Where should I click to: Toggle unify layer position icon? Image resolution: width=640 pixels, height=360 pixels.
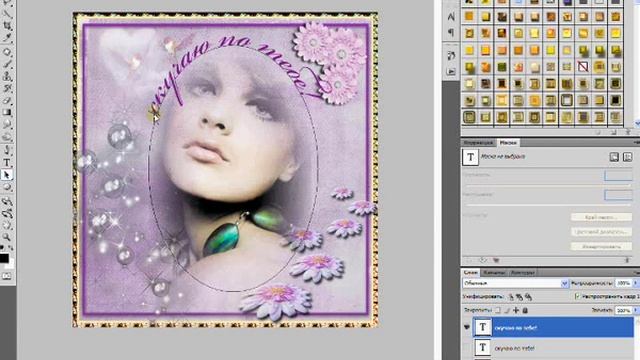point(511,297)
